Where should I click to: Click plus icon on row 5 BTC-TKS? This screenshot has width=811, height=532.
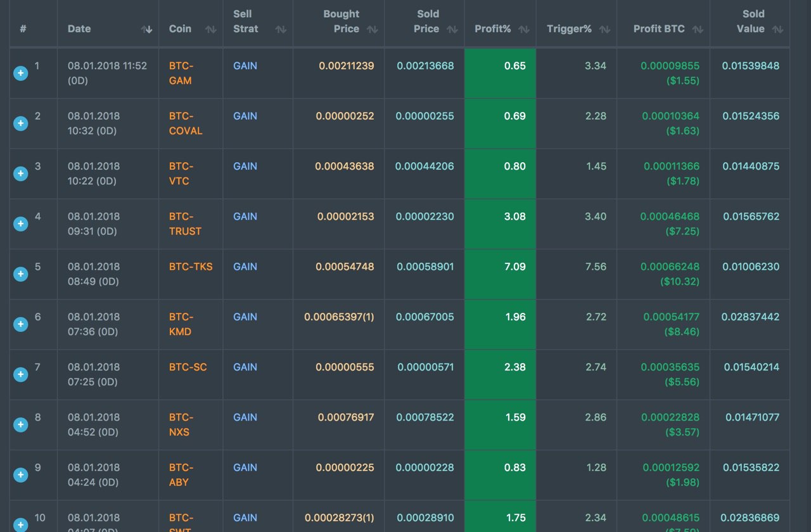[21, 274]
